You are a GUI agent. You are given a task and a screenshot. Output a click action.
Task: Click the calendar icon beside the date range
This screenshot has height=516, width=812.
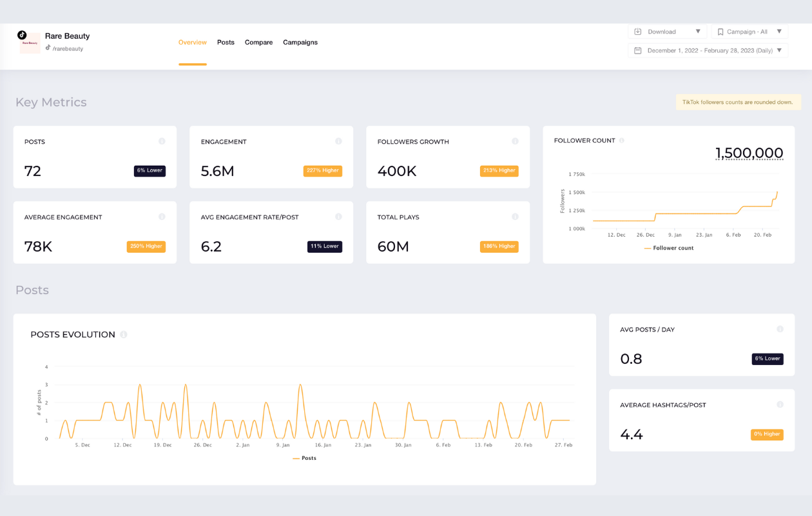(x=638, y=50)
